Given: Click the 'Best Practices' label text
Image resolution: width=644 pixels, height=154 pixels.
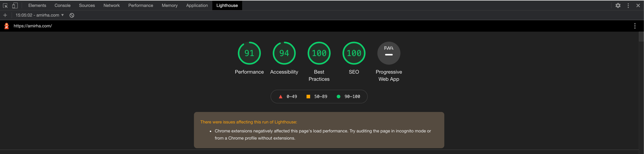Looking at the screenshot, I should click(319, 75).
